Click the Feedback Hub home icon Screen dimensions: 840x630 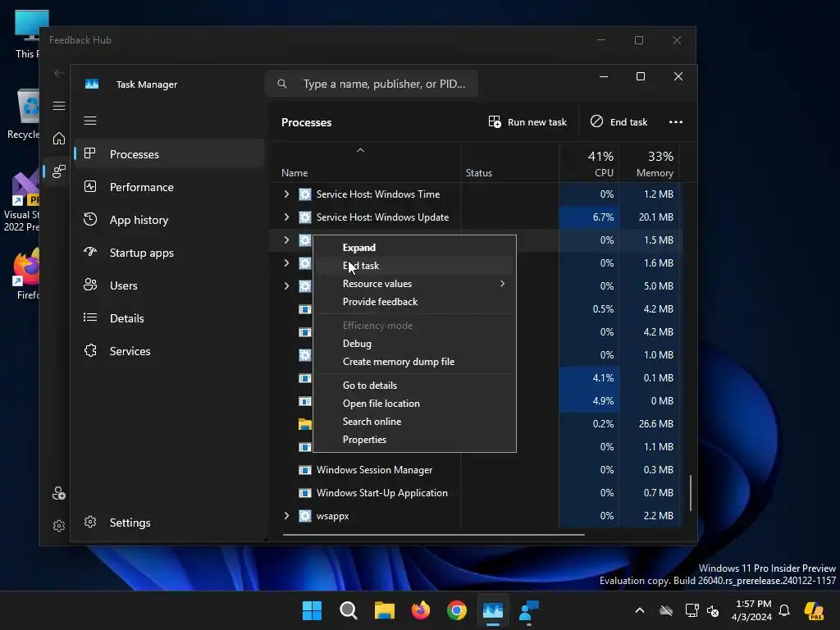(x=59, y=138)
